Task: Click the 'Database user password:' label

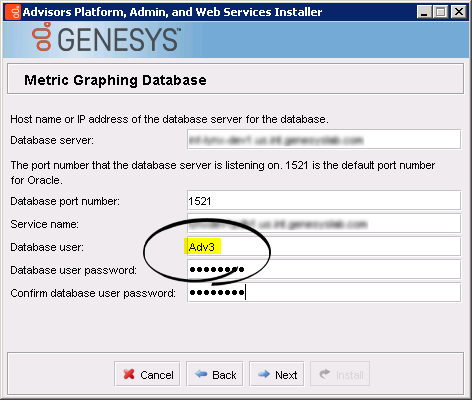Action: pyautogui.click(x=74, y=270)
